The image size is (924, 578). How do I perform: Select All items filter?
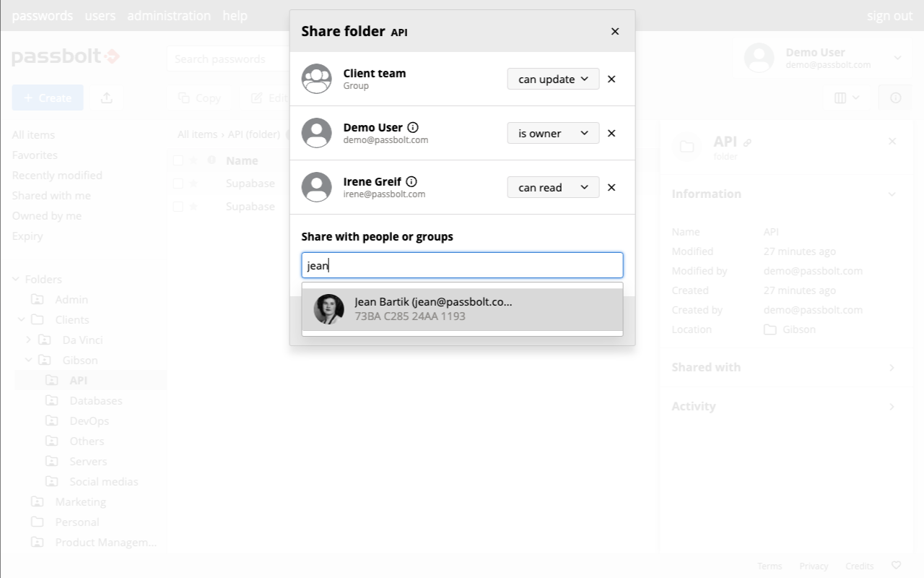(33, 135)
